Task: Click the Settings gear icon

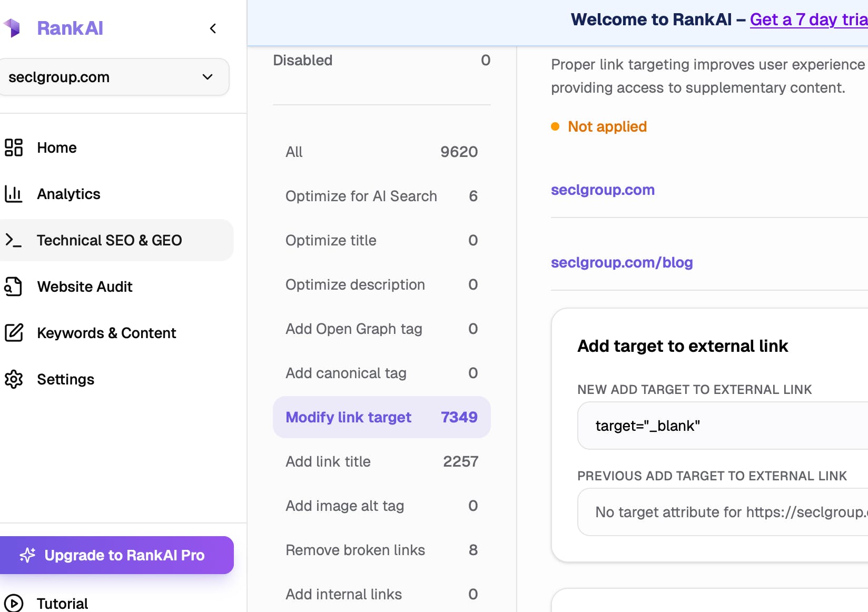Action: [x=14, y=379]
